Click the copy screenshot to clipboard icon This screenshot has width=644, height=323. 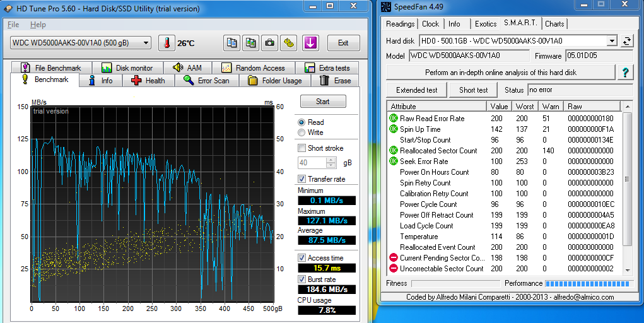point(251,43)
